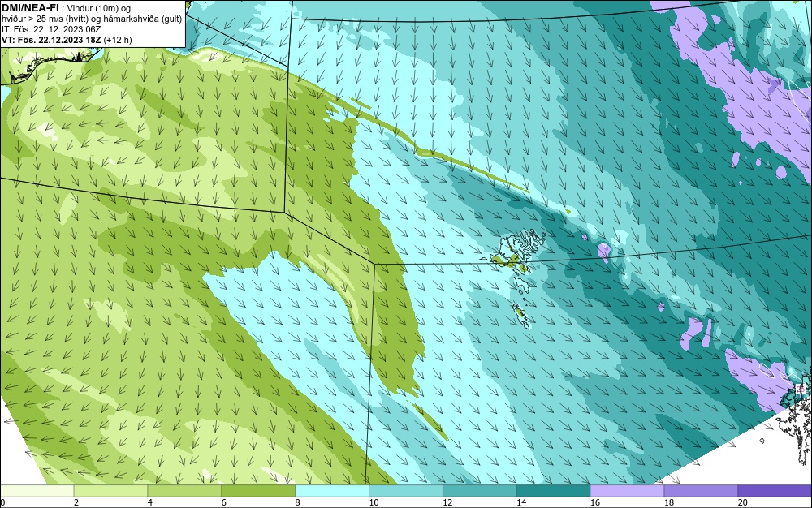Click the pale 0–2 m/s legend swatch
The width and height of the screenshot is (812, 508).
point(37,490)
